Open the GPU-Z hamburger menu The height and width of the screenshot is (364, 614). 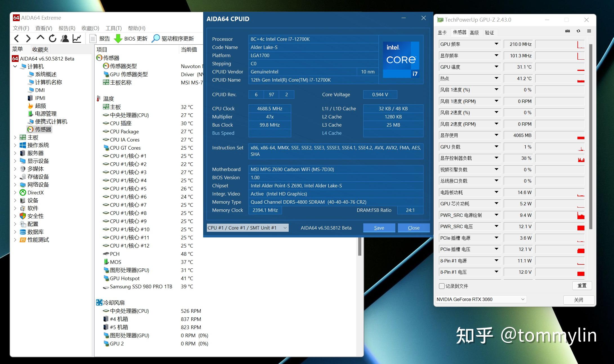click(x=589, y=31)
